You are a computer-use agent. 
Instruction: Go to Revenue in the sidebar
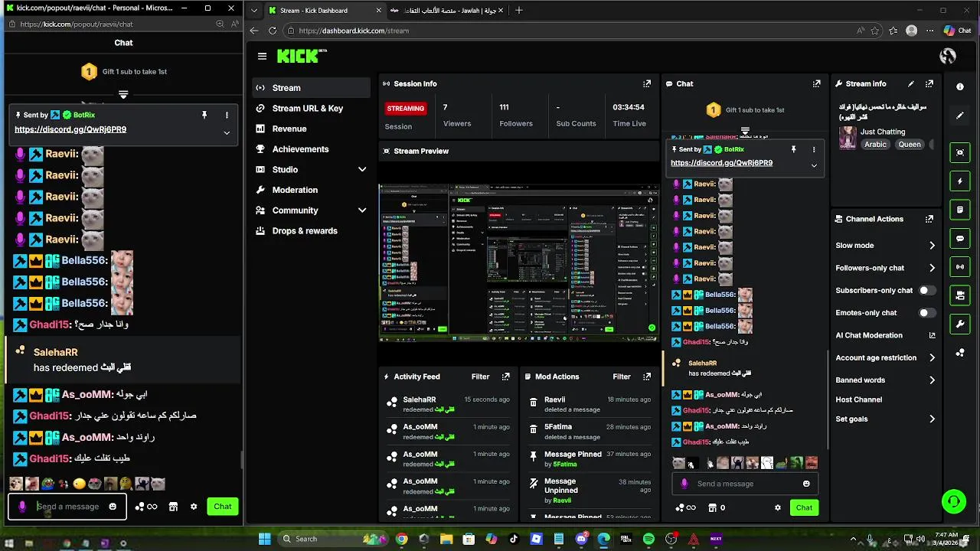311,129
